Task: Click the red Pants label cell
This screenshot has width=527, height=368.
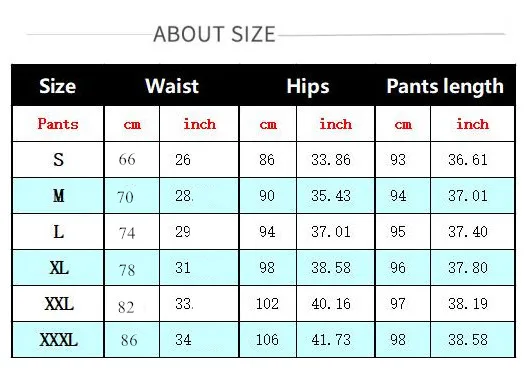Action: click(58, 124)
